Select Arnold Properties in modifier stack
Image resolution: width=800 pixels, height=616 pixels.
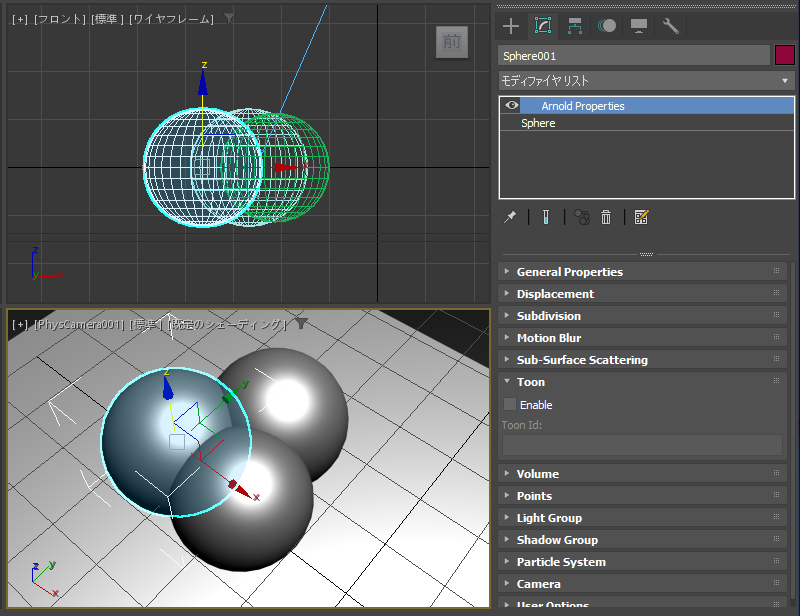(x=646, y=106)
